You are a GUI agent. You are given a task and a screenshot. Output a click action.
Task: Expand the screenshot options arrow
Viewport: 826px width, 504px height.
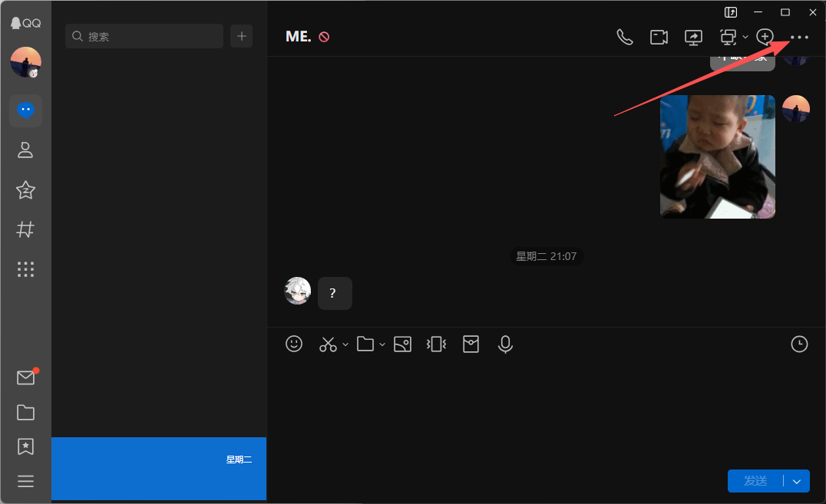tap(345, 344)
